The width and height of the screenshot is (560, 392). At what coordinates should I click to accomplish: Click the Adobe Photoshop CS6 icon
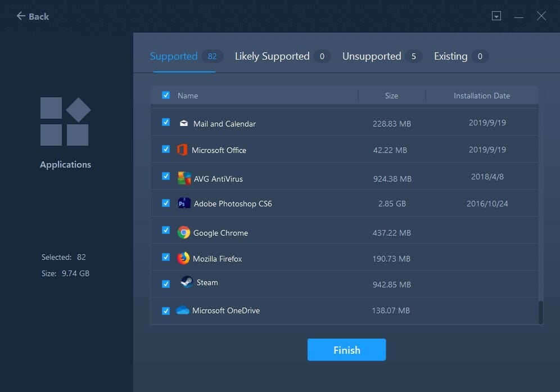pyautogui.click(x=184, y=203)
